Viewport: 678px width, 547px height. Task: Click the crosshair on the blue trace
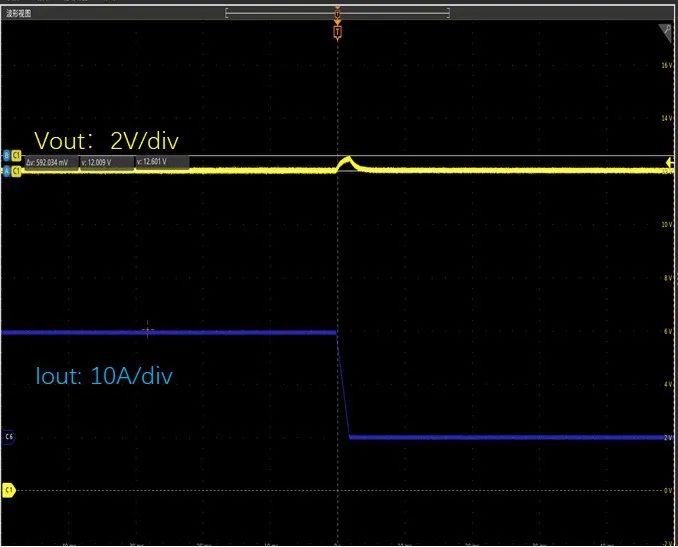pyautogui.click(x=148, y=329)
